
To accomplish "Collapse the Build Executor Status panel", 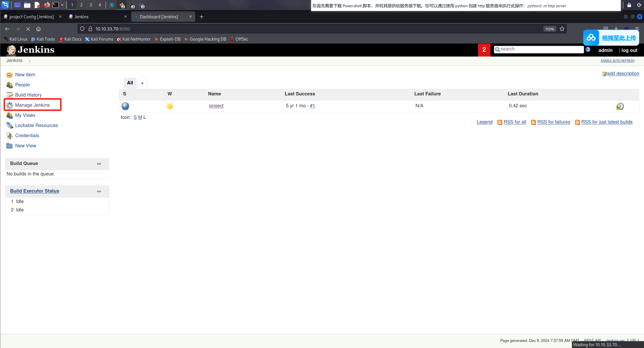I will 99,191.
